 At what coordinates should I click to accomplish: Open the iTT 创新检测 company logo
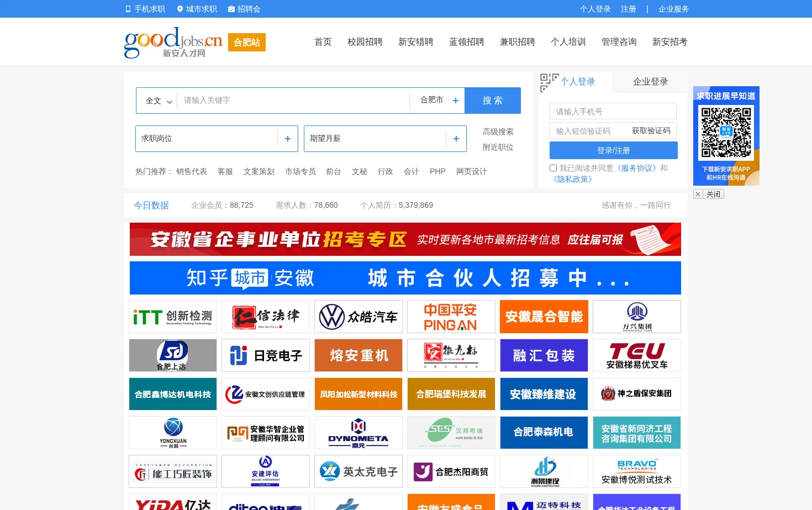pyautogui.click(x=173, y=317)
